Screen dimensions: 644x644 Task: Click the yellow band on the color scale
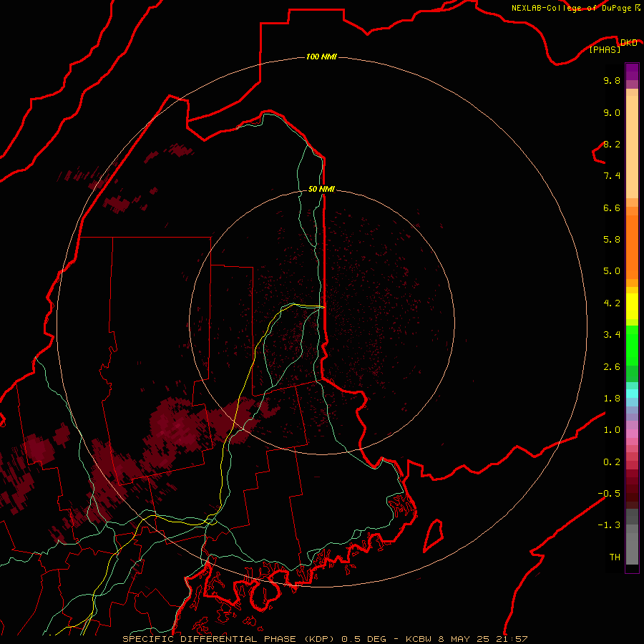[x=632, y=306]
